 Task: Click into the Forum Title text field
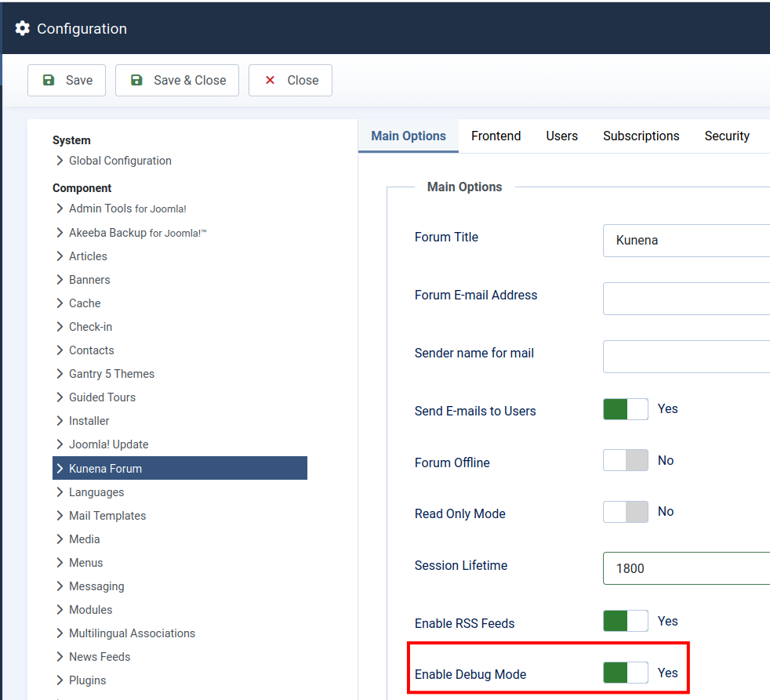tap(686, 241)
